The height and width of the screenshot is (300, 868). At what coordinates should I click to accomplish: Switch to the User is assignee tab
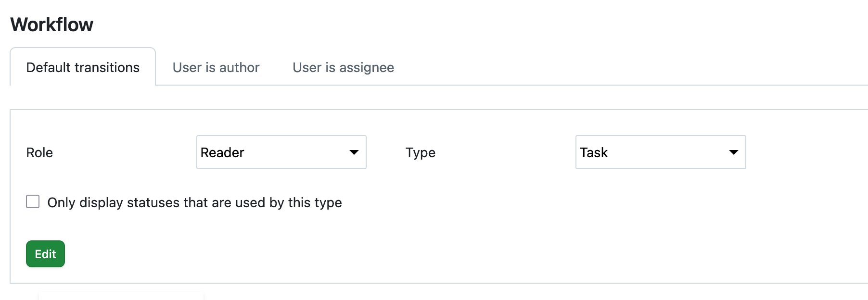pyautogui.click(x=343, y=67)
